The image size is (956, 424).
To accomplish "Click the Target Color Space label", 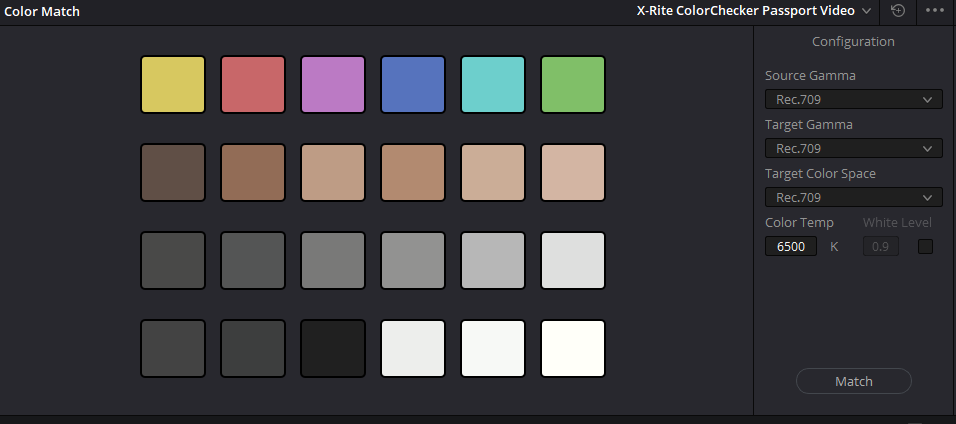I will pyautogui.click(x=820, y=174).
